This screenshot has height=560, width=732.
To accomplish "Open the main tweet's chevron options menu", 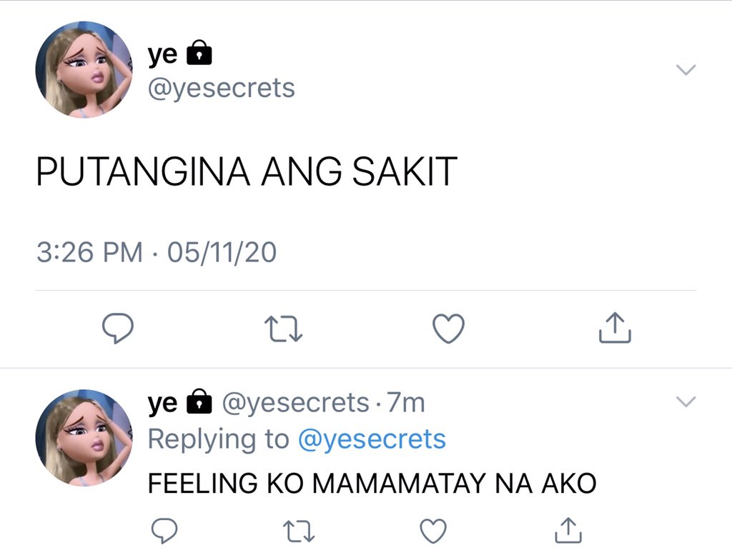I will click(686, 69).
